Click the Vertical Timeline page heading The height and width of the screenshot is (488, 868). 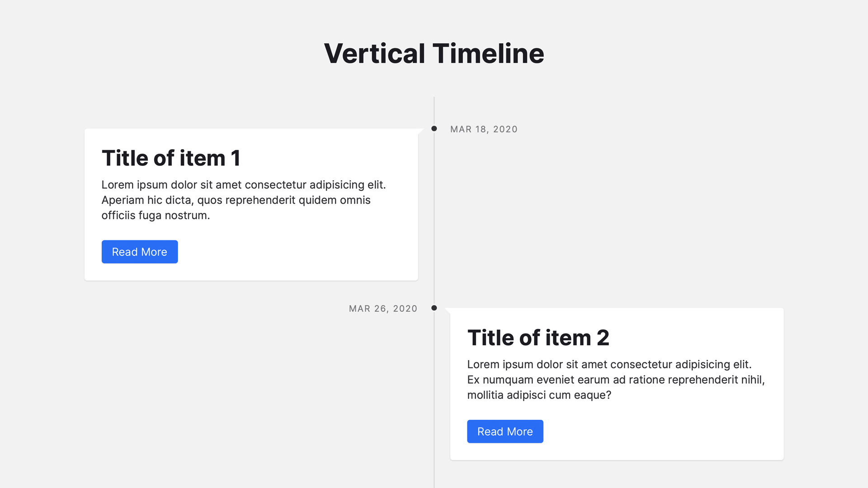[x=434, y=53]
